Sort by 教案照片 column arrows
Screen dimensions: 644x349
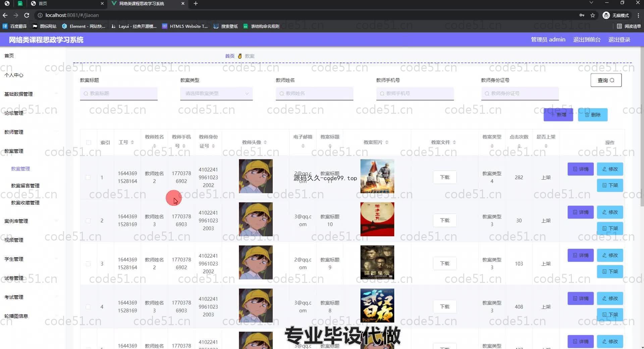[387, 142]
